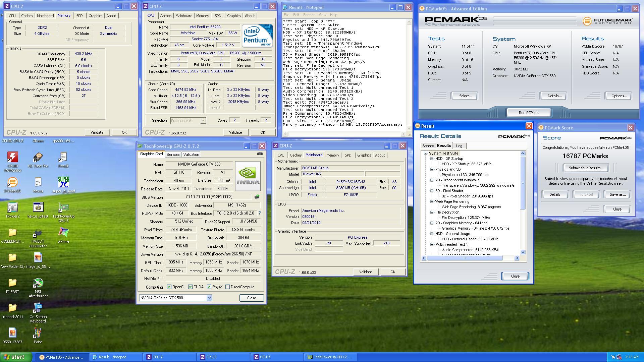The image size is (644, 362).
Task: Collapse the HDD - XP Startup node
Action: pos(432,159)
